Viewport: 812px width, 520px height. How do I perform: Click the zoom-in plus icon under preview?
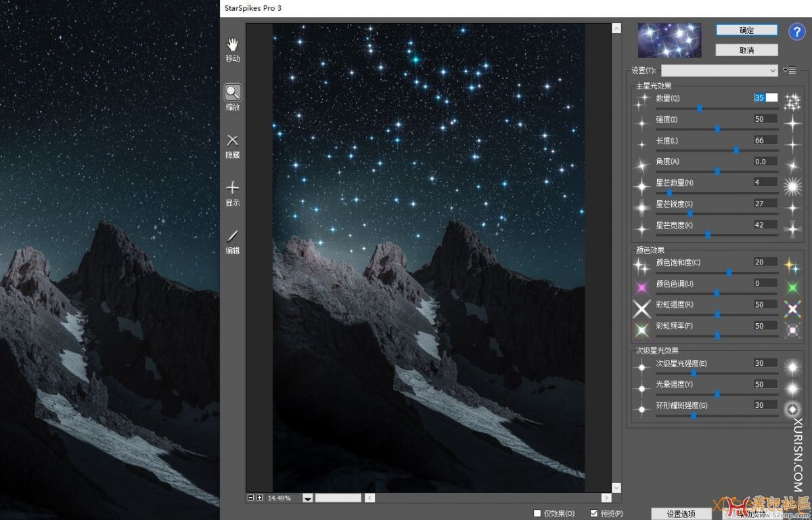(x=260, y=498)
